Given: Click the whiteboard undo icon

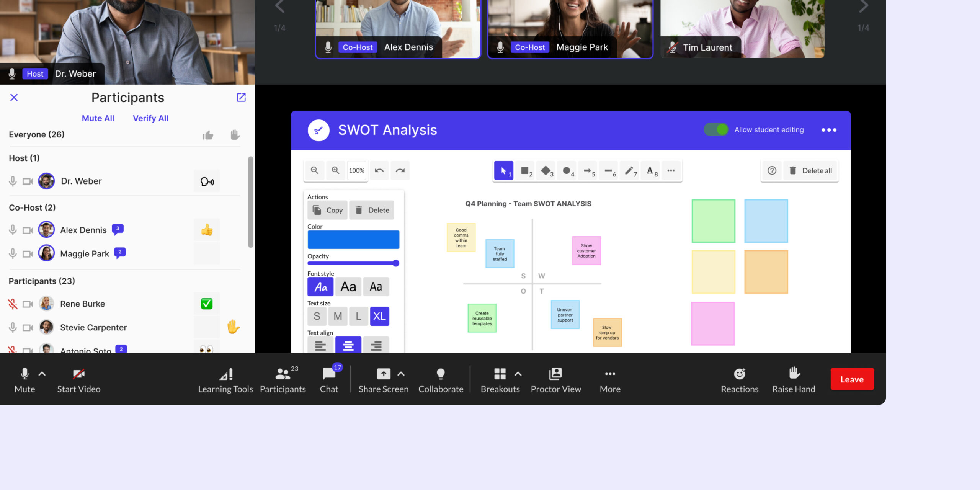Looking at the screenshot, I should [379, 171].
